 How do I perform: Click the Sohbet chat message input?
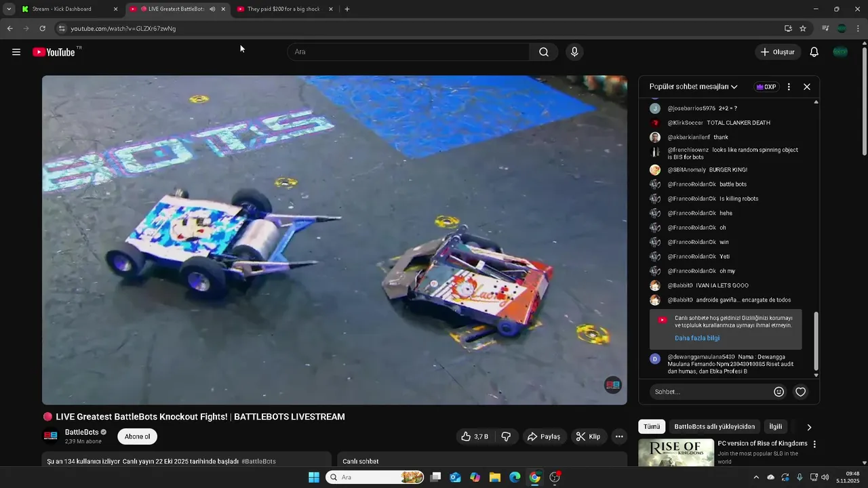tap(709, 392)
